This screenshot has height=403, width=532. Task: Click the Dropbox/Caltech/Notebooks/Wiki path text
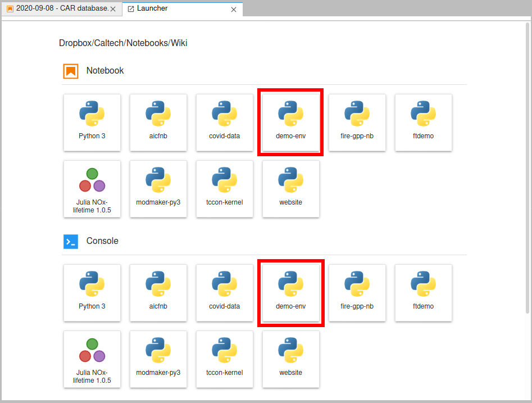[x=123, y=43]
